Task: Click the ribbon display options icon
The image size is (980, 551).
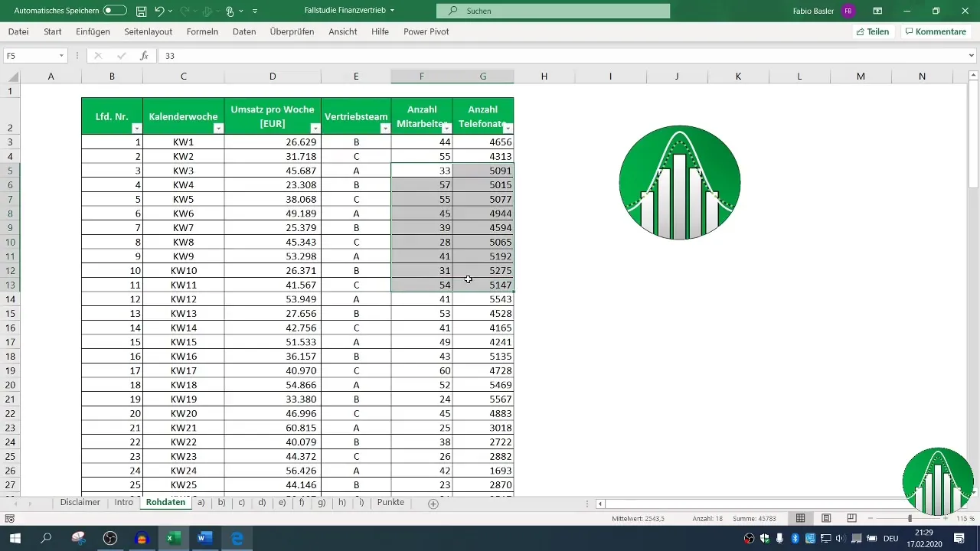Action: tap(877, 11)
